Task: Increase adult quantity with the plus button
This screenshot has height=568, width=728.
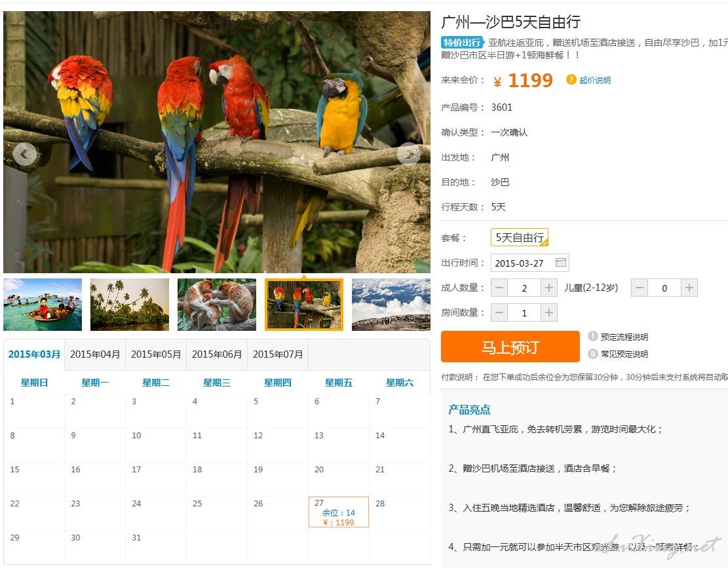Action: tap(549, 288)
